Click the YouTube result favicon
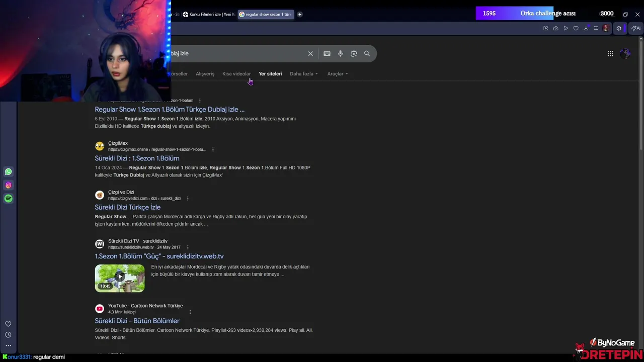Screen dimensions: 644x362 coord(100,309)
